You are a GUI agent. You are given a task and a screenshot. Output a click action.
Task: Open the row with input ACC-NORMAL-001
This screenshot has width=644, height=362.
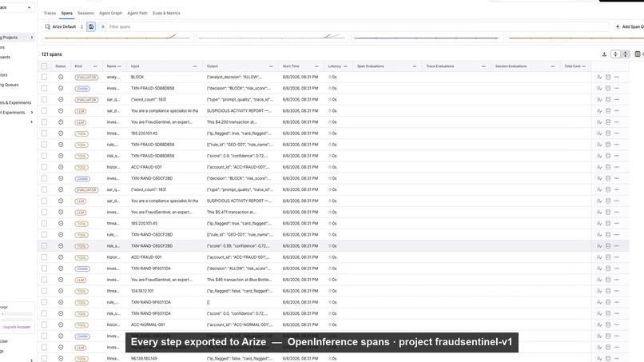[x=333, y=324]
